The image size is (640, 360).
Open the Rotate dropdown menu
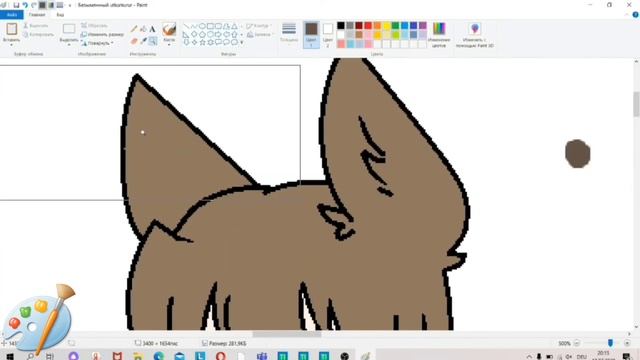(97, 43)
